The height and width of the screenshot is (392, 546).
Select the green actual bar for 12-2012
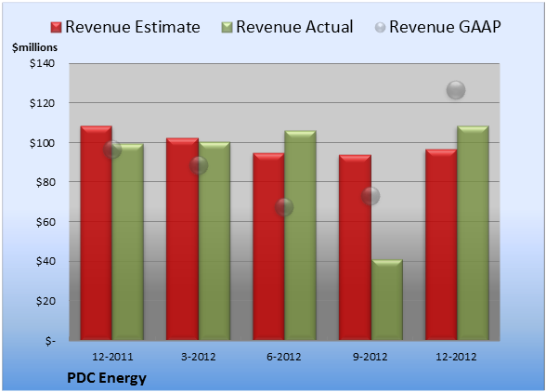pos(473,233)
